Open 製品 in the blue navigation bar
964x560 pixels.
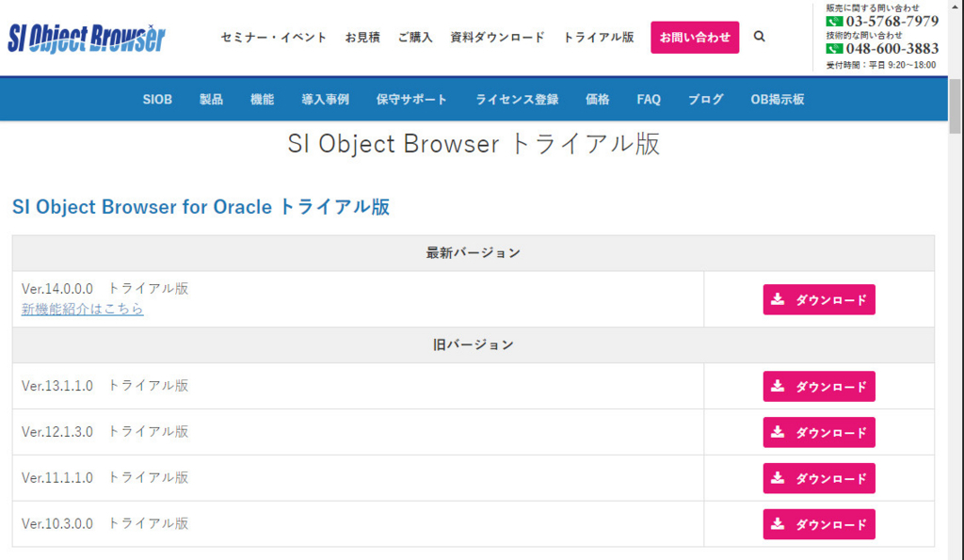tap(211, 100)
